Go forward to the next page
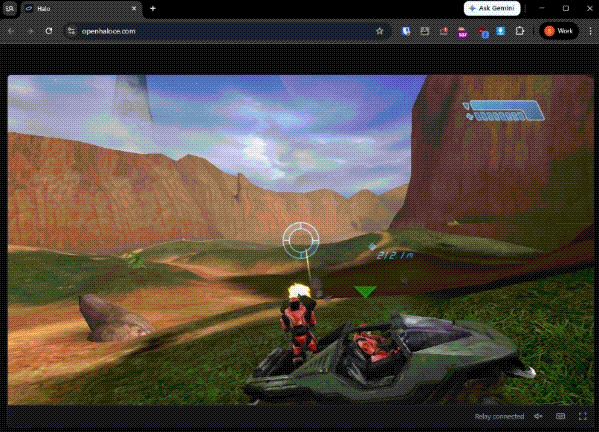The width and height of the screenshot is (599, 432). [x=30, y=31]
